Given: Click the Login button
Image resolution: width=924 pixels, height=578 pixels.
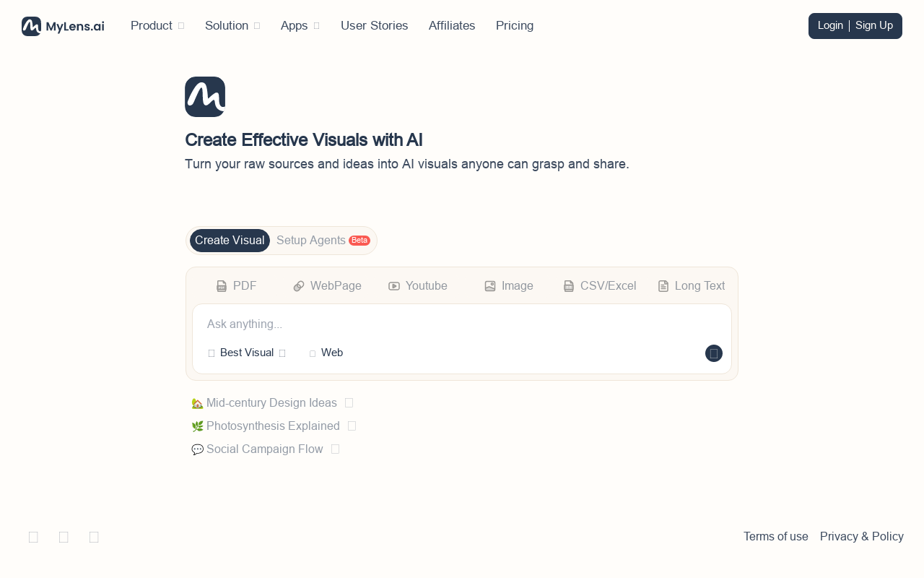Looking at the screenshot, I should pyautogui.click(x=830, y=26).
